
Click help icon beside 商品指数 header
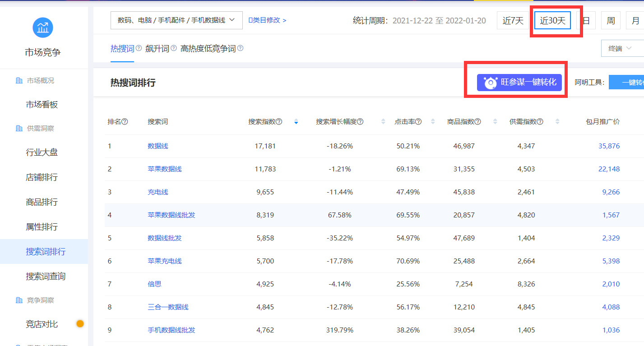pyautogui.click(x=477, y=122)
